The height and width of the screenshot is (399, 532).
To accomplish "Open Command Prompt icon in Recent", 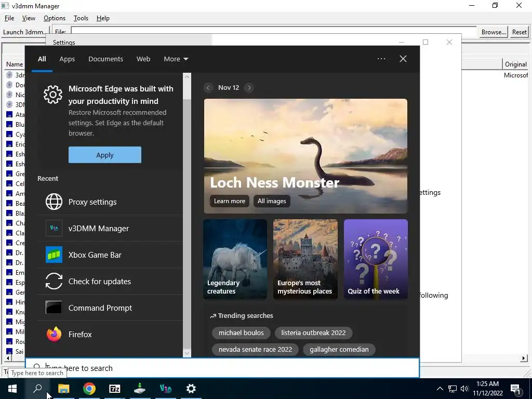I will pyautogui.click(x=54, y=308).
